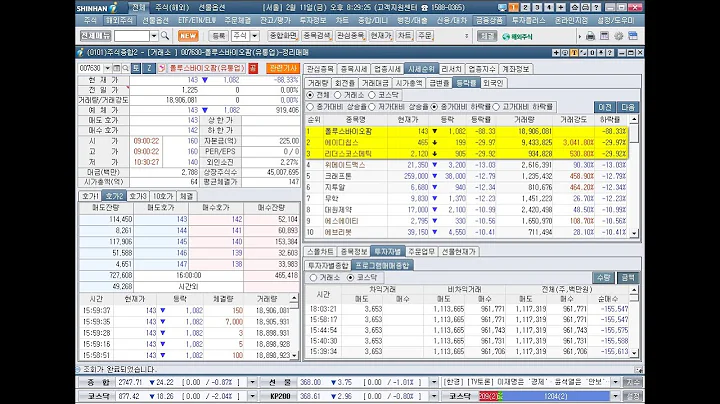
Task: Click the help question mark in title bar
Action: point(596,7)
